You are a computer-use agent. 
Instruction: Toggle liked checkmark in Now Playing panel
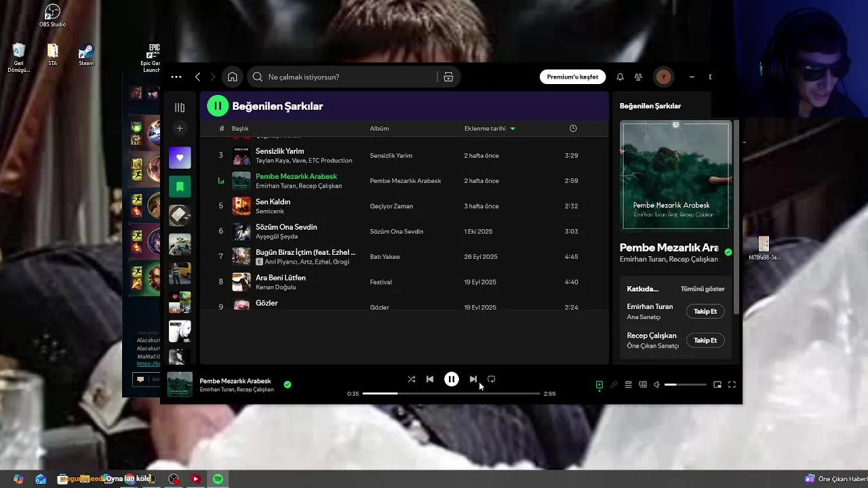(728, 252)
